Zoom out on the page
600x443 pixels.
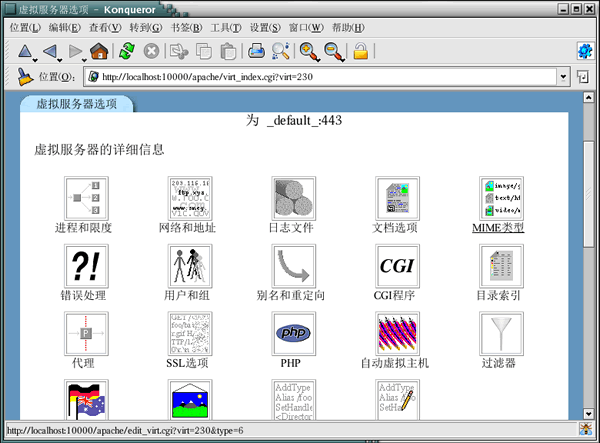click(x=334, y=52)
